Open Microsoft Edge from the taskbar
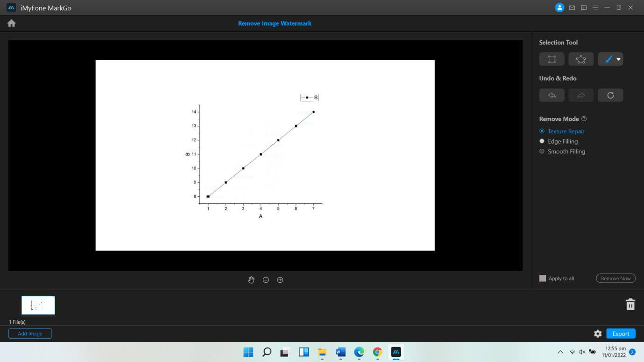Image resolution: width=644 pixels, height=362 pixels. point(359,352)
